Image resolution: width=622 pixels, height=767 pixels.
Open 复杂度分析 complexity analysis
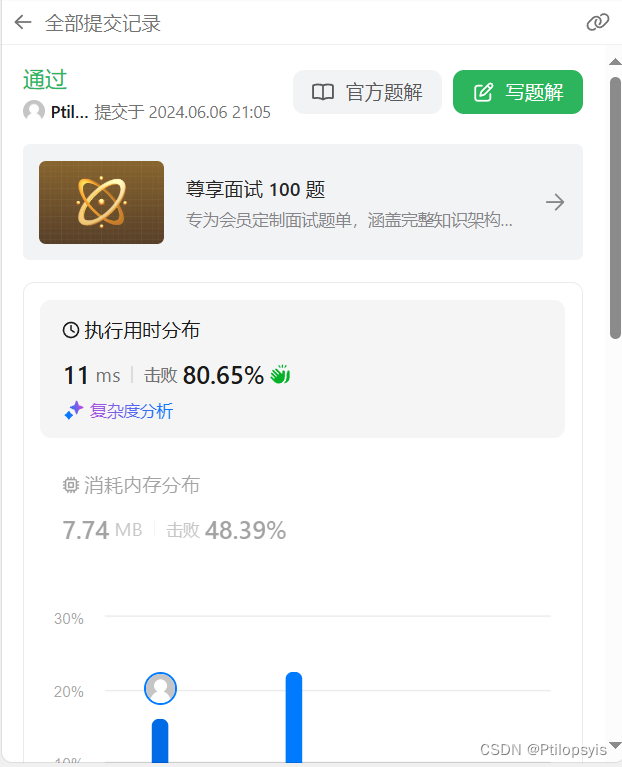click(131, 411)
